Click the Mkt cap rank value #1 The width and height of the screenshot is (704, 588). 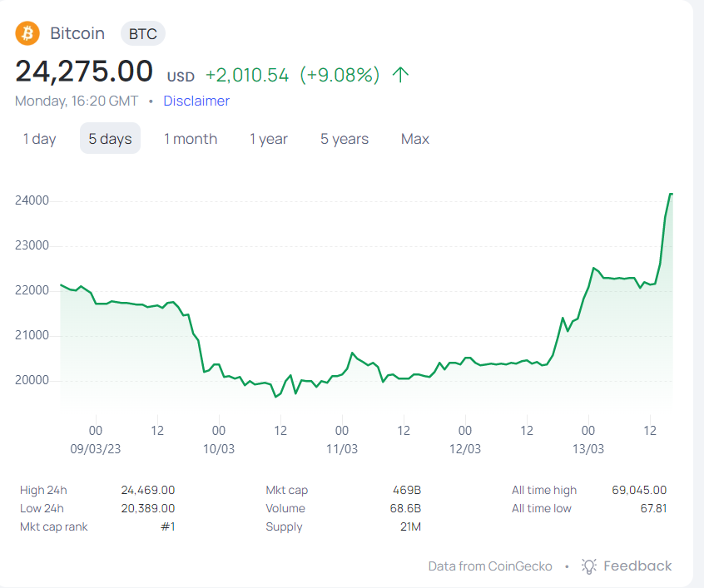coord(168,526)
